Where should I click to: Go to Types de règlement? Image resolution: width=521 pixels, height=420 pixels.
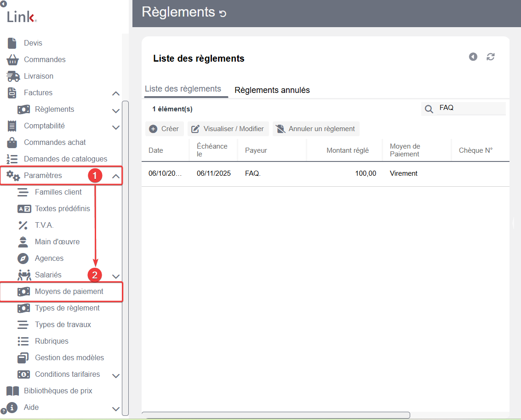tap(67, 308)
